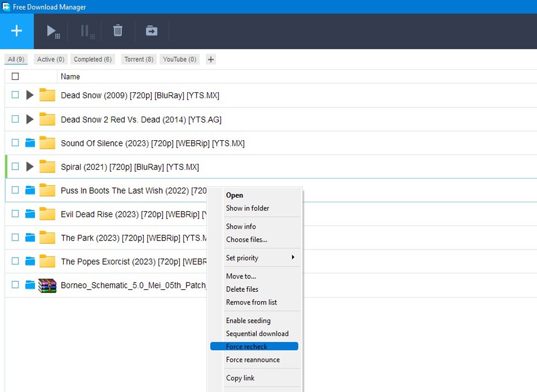Viewport: 537px width, 392px height.
Task: Check the Dead Snow (2009) checkbox
Action: [x=15, y=95]
